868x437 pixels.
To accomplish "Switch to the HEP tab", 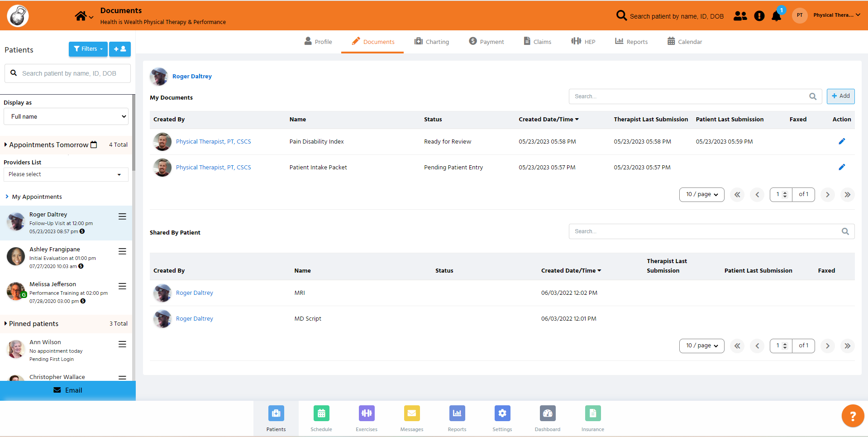I will pos(583,42).
